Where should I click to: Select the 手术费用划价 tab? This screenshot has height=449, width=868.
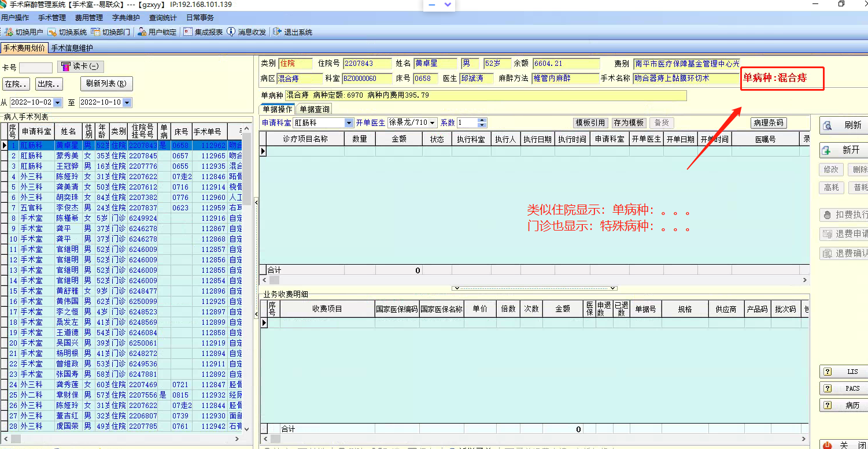pyautogui.click(x=24, y=49)
